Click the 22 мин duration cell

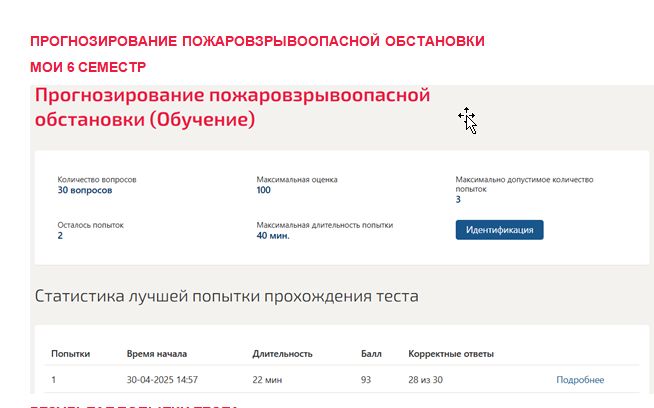pos(267,380)
